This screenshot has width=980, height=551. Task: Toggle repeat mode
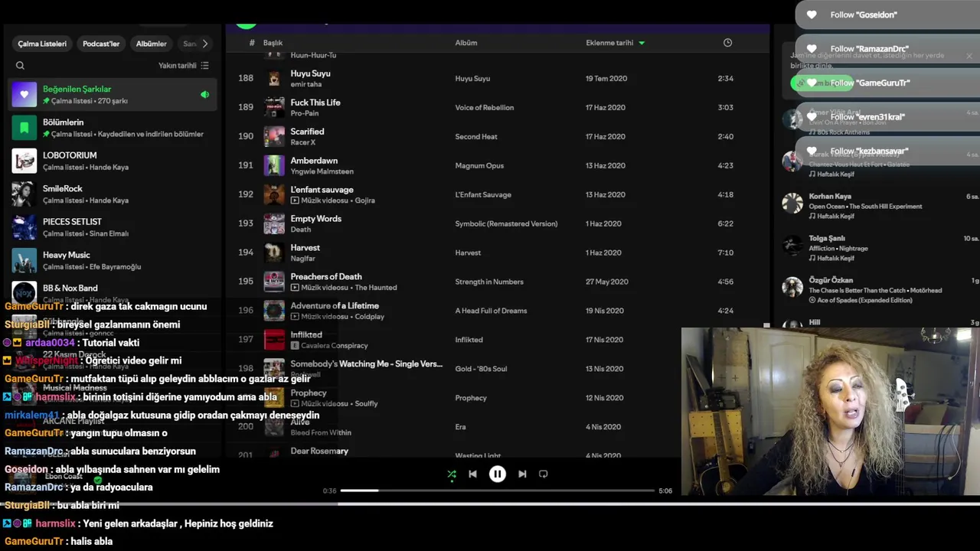point(544,474)
